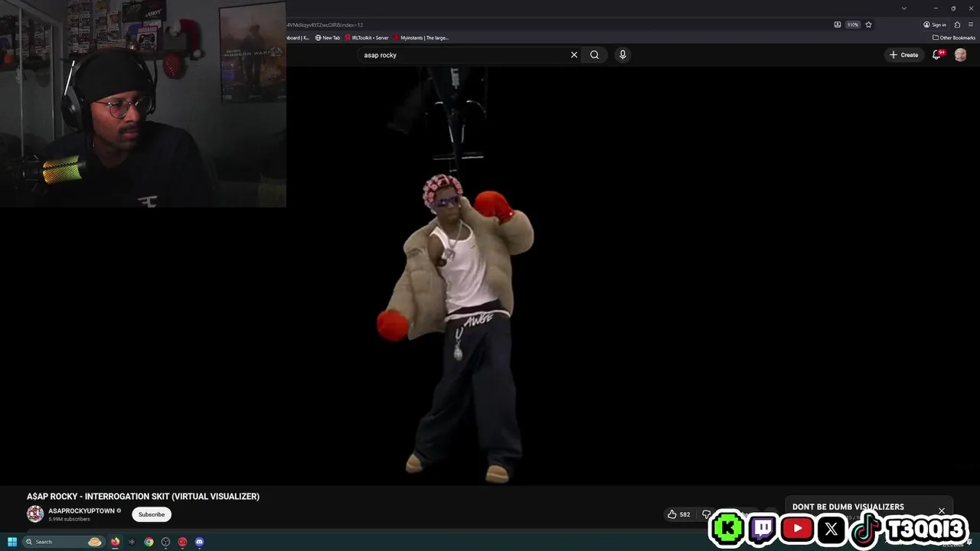Viewport: 980px width, 551px height.
Task: Expand the list all tabs chevron
Action: click(x=904, y=8)
